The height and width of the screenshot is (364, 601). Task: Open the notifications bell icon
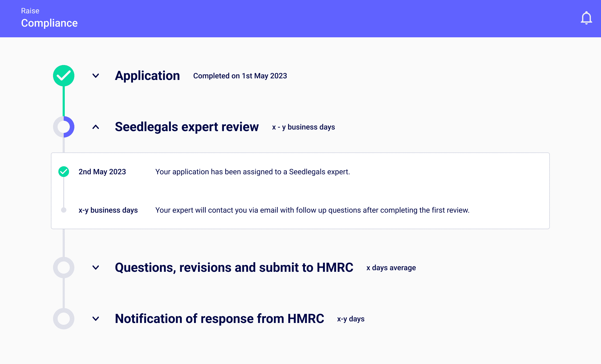click(586, 18)
